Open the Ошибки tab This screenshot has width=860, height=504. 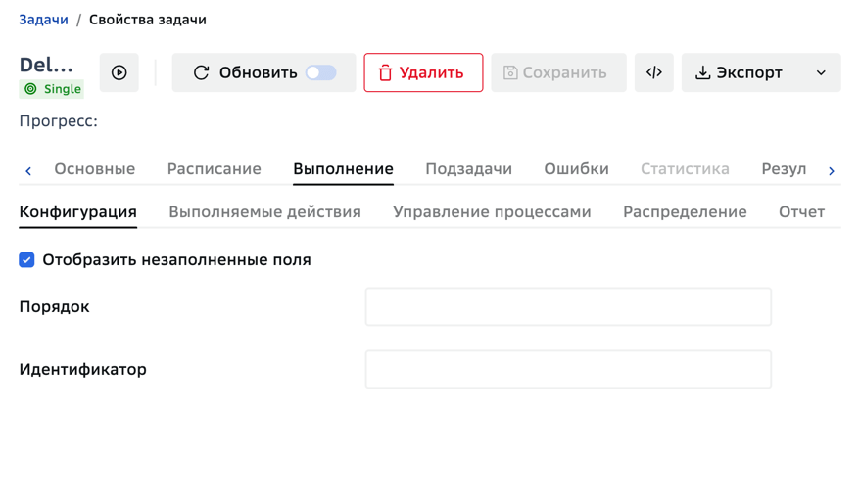(577, 168)
